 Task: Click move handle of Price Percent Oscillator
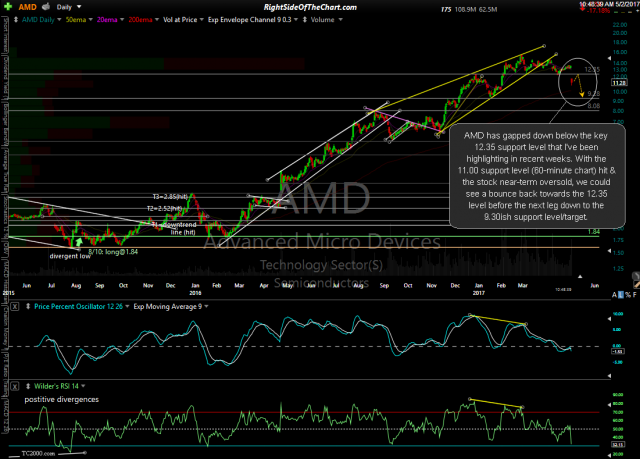click(x=28, y=306)
